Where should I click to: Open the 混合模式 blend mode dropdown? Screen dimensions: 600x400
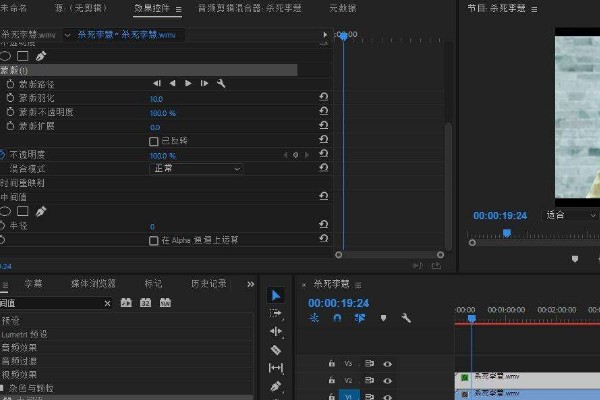(196, 169)
